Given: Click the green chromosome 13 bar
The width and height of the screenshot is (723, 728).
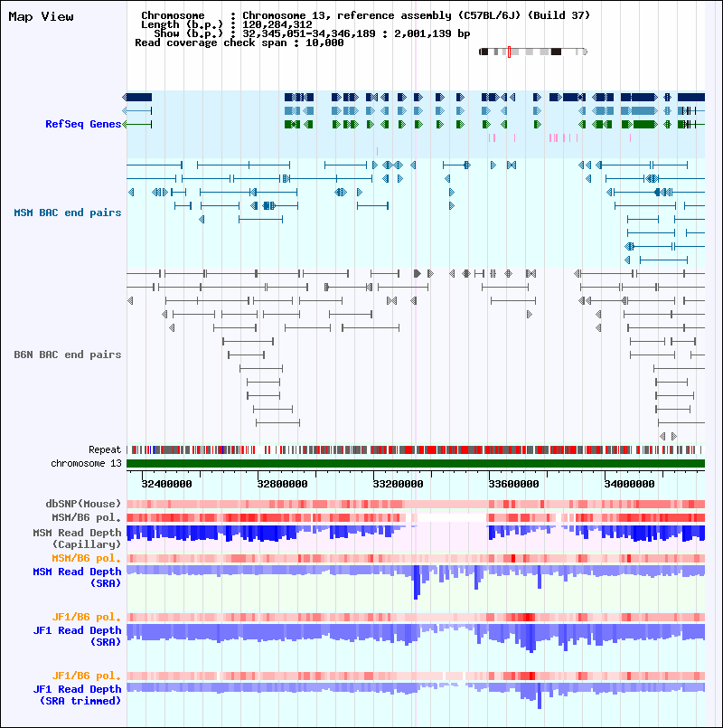Looking at the screenshot, I should point(416,463).
